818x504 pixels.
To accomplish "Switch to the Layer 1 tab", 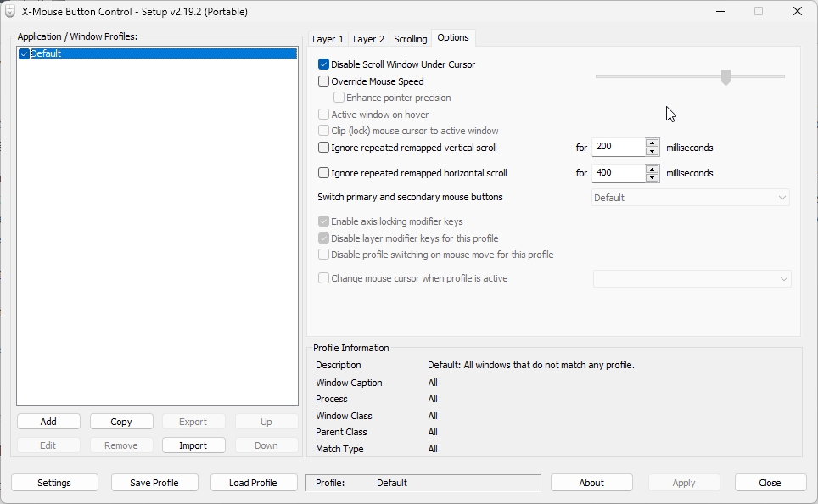I will 328,39.
